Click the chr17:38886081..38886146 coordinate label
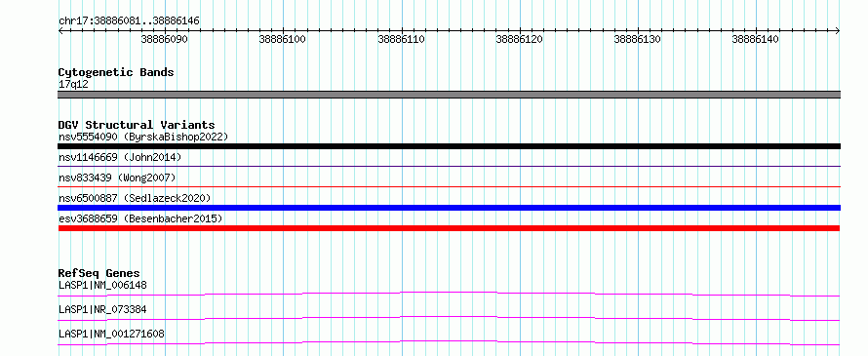Screen dimensions: 868x356 coord(129,21)
